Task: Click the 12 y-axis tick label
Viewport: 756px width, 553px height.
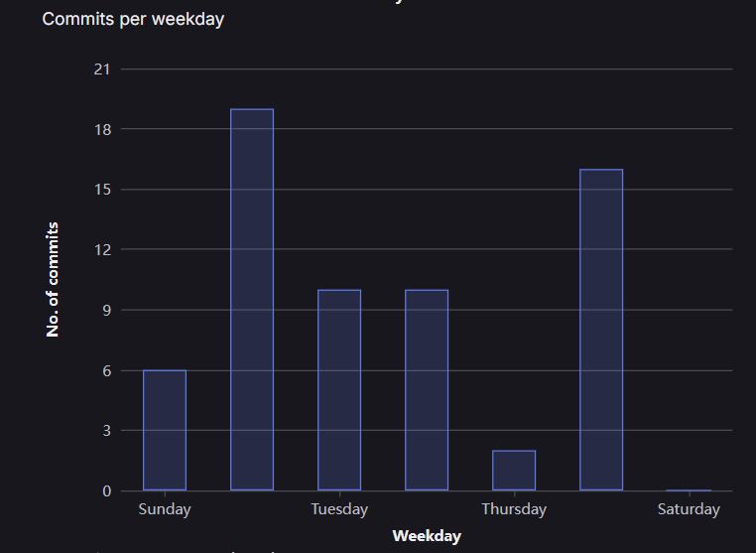Action: [102, 249]
